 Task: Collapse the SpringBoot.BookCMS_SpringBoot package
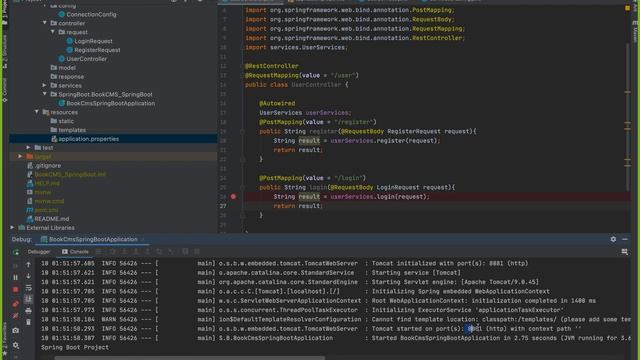(45, 94)
